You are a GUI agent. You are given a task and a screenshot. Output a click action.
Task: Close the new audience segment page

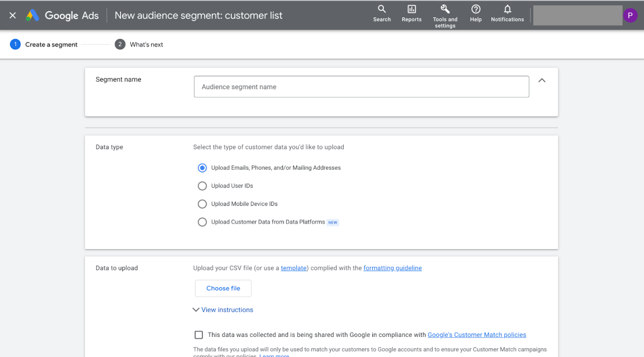tap(13, 16)
